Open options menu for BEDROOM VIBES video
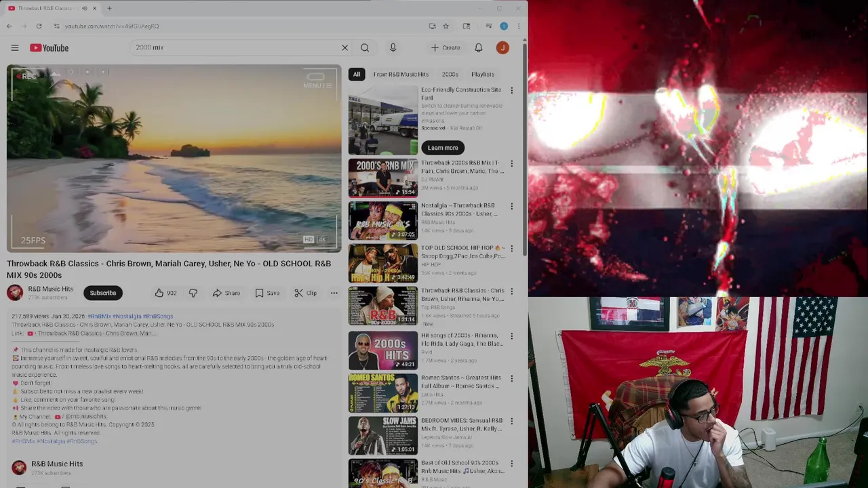This screenshot has width=868, height=488. 512,421
